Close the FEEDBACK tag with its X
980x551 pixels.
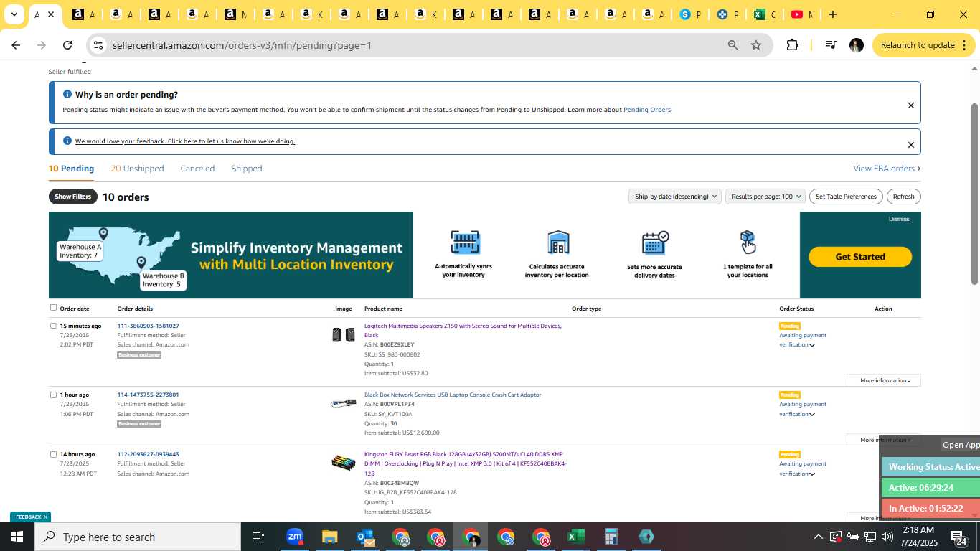(x=45, y=517)
